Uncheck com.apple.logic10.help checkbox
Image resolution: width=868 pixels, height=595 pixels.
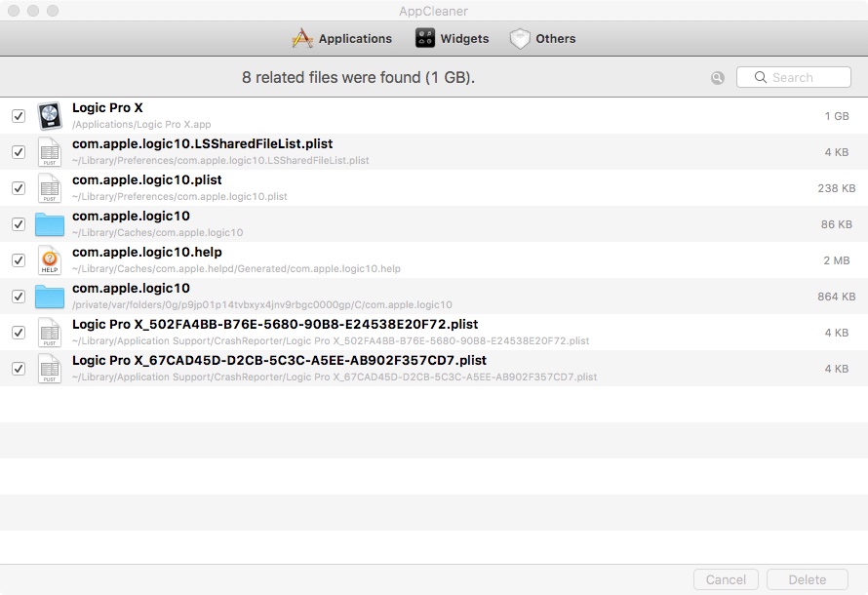point(19,260)
